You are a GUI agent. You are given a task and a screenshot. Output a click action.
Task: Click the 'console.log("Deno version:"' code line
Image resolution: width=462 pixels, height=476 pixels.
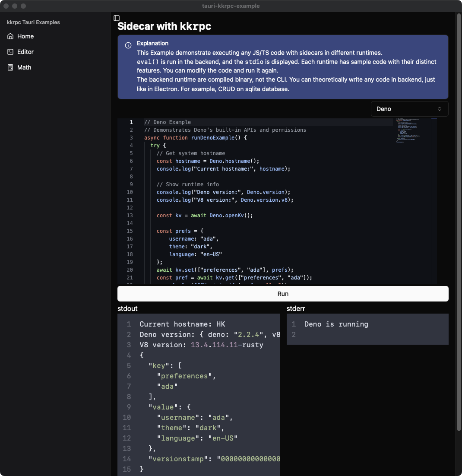pos(223,192)
